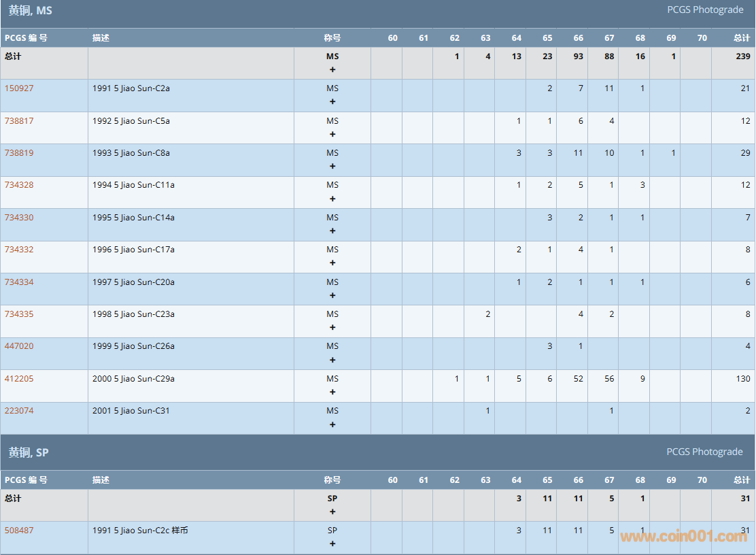Expand plus grade for 2001 Sun-C31 row

pos(332,425)
